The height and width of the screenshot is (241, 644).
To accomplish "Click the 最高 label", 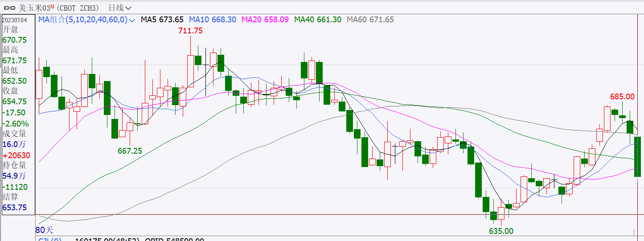I will 11,50.
